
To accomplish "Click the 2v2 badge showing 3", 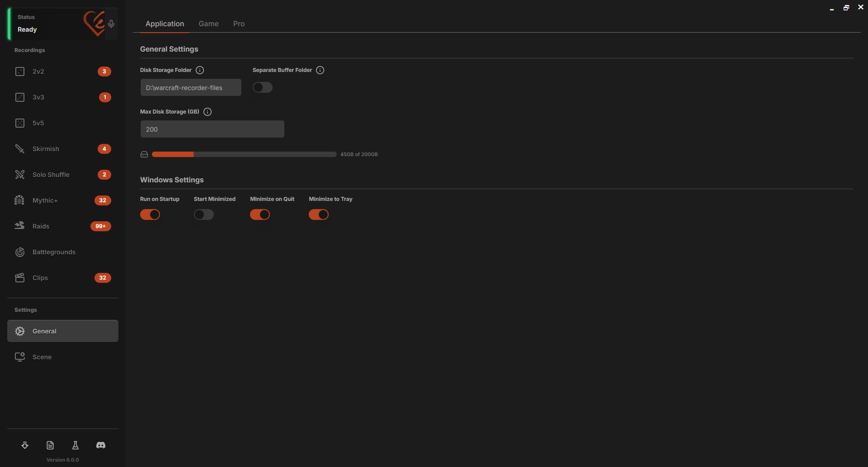I will [x=104, y=71].
